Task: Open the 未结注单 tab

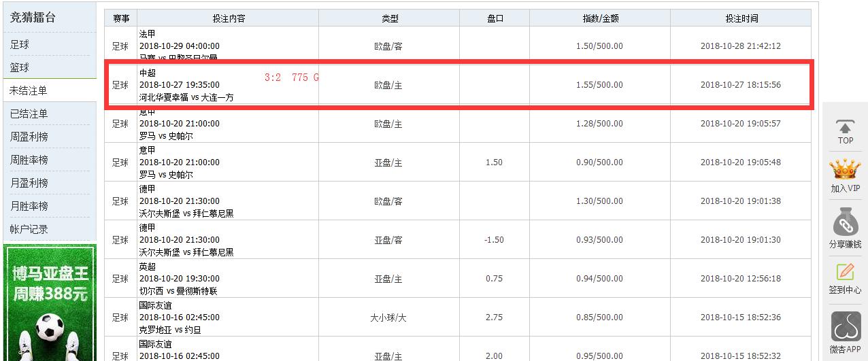Action: pos(29,90)
